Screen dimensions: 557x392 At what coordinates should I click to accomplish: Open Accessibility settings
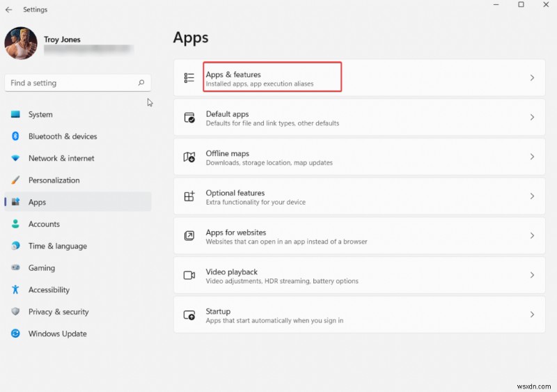click(78, 290)
